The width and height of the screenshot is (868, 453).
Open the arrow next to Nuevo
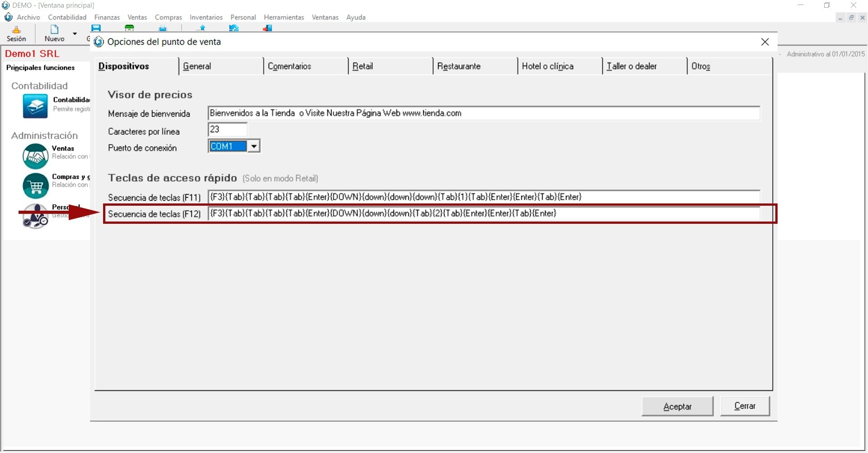[75, 34]
